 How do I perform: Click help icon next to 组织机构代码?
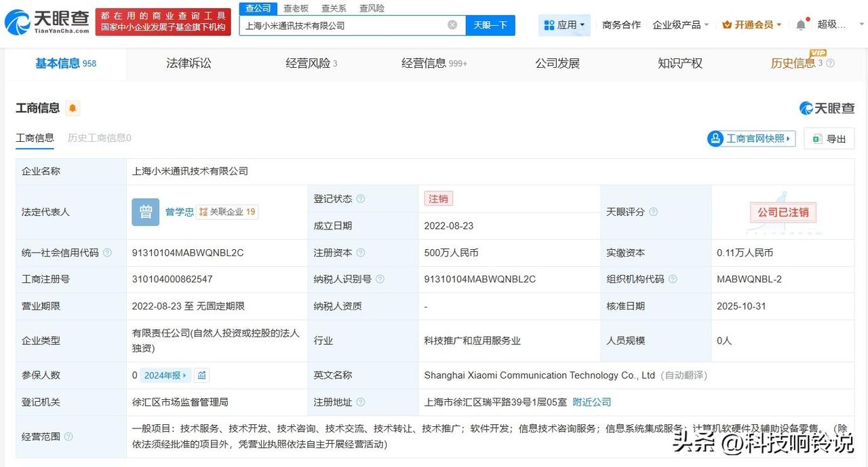673,279
